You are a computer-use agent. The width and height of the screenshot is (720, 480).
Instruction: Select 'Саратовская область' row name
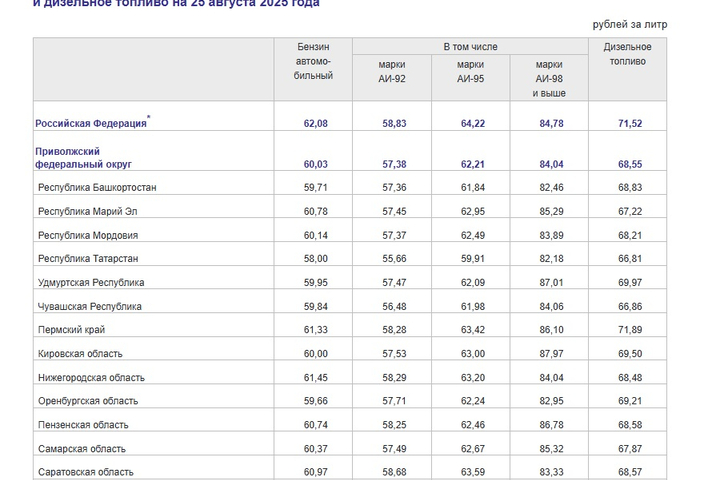[85, 472]
